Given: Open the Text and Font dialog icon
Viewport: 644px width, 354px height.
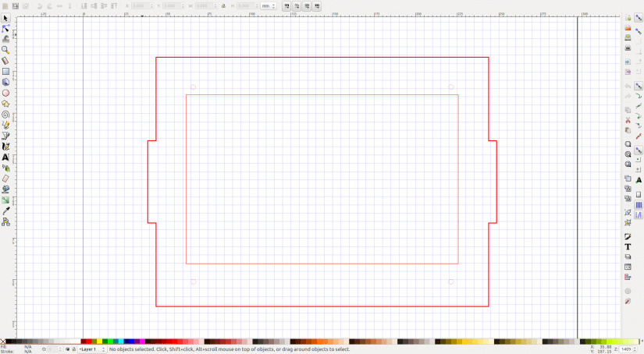Looking at the screenshot, I should tap(628, 247).
